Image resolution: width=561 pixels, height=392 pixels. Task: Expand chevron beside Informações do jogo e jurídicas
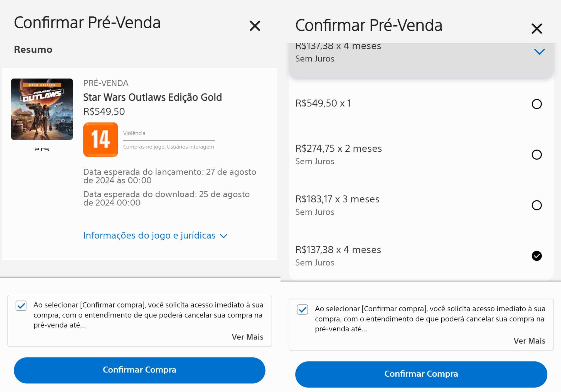pyautogui.click(x=223, y=236)
